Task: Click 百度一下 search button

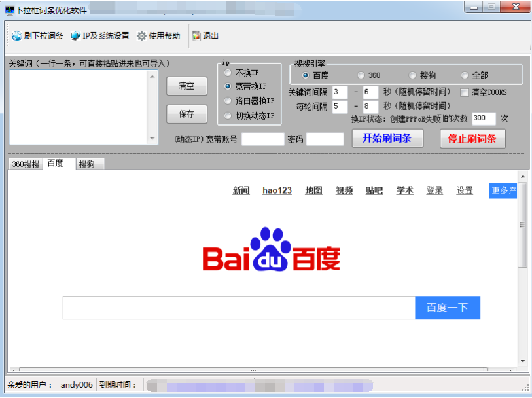Action: tap(447, 308)
